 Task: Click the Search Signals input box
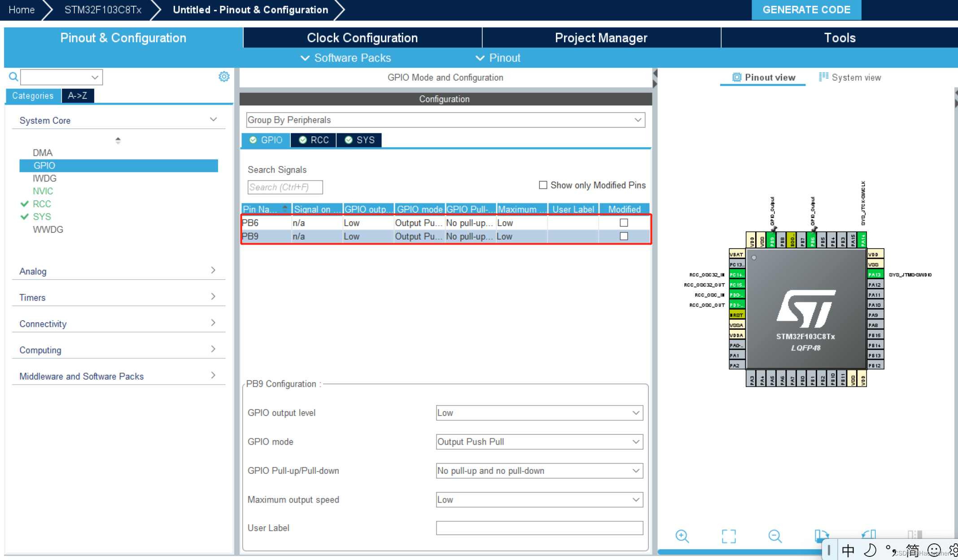pyautogui.click(x=285, y=187)
